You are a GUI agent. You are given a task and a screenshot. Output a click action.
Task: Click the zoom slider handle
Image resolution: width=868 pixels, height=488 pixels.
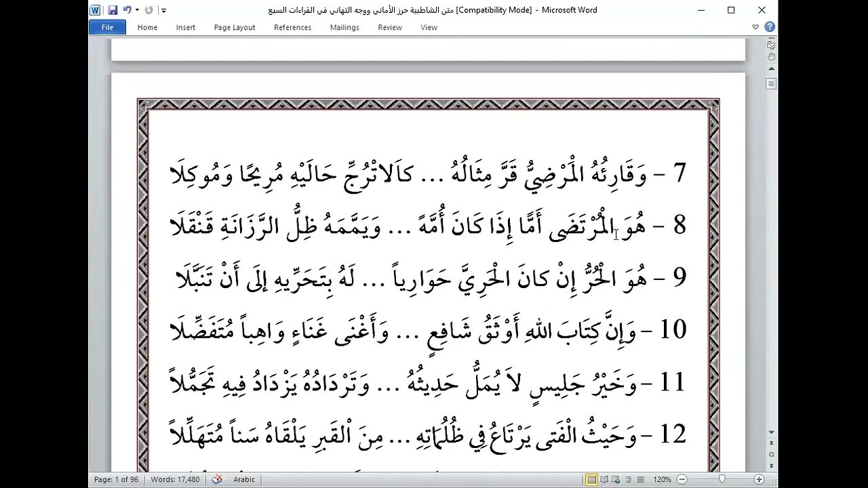722,479
